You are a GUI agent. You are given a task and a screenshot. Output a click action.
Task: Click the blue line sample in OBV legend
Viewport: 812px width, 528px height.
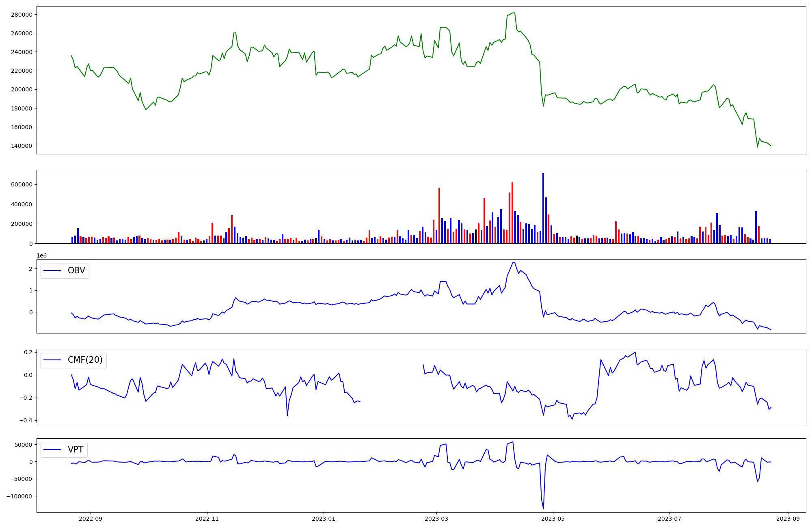tap(52, 271)
